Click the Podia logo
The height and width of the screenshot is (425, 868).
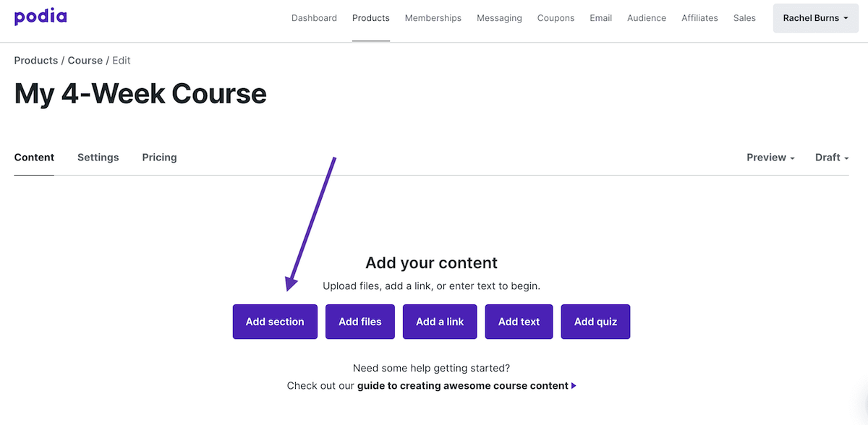40,17
